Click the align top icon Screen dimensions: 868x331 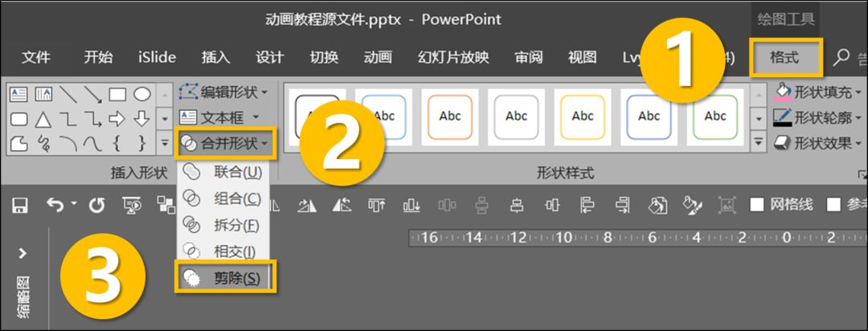pos(376,206)
